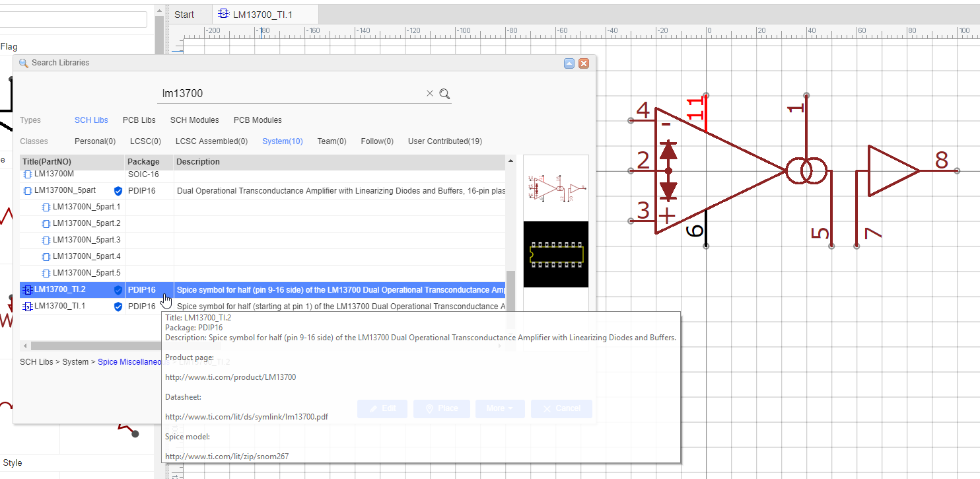Filter by LCSC Assembled(0) class
980x479 pixels.
click(x=212, y=141)
